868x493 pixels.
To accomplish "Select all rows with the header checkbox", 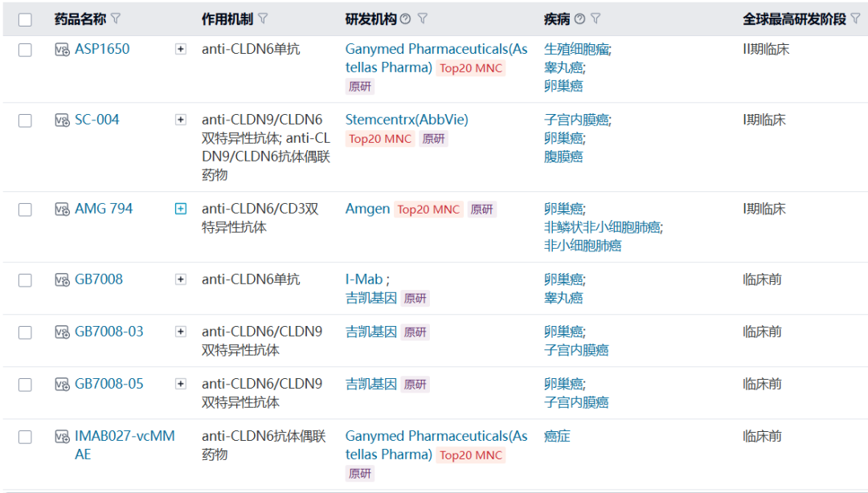I will (25, 18).
